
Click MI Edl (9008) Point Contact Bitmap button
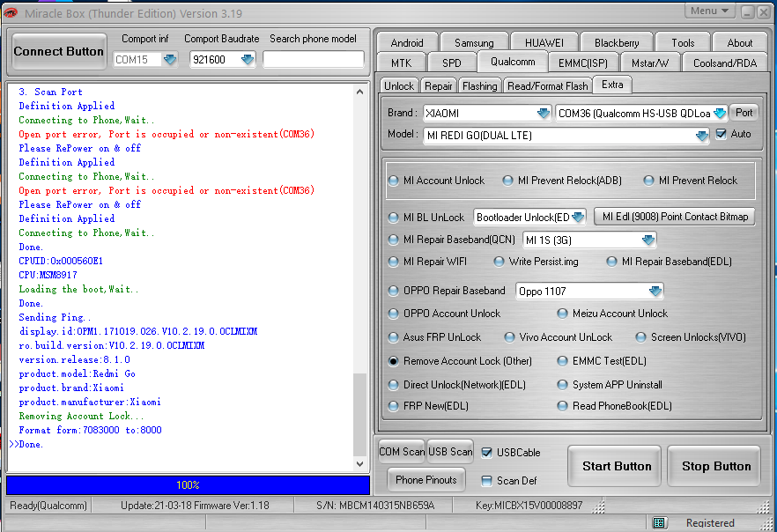coord(675,217)
